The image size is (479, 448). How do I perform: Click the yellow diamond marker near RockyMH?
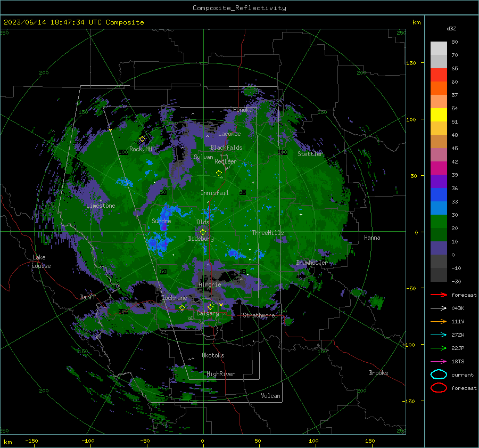142,139
